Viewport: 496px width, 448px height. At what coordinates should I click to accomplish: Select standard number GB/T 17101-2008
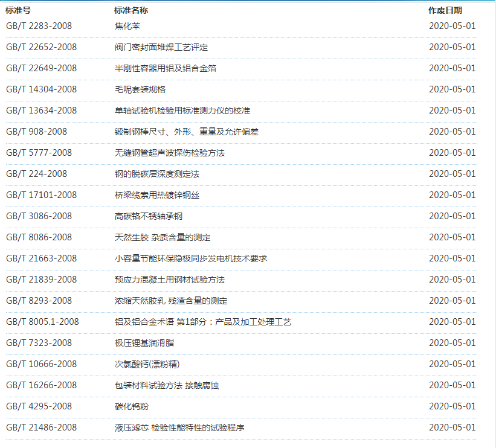point(41,195)
